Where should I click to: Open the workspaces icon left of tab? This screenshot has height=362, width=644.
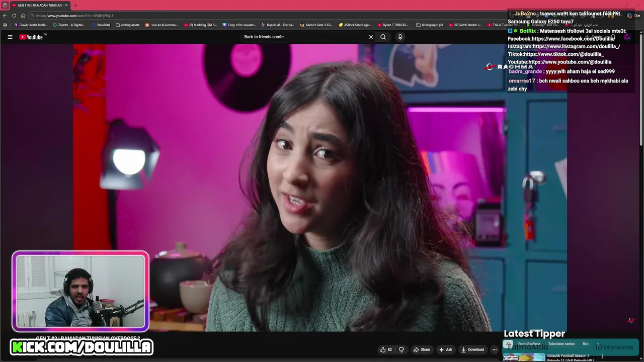click(x=5, y=5)
